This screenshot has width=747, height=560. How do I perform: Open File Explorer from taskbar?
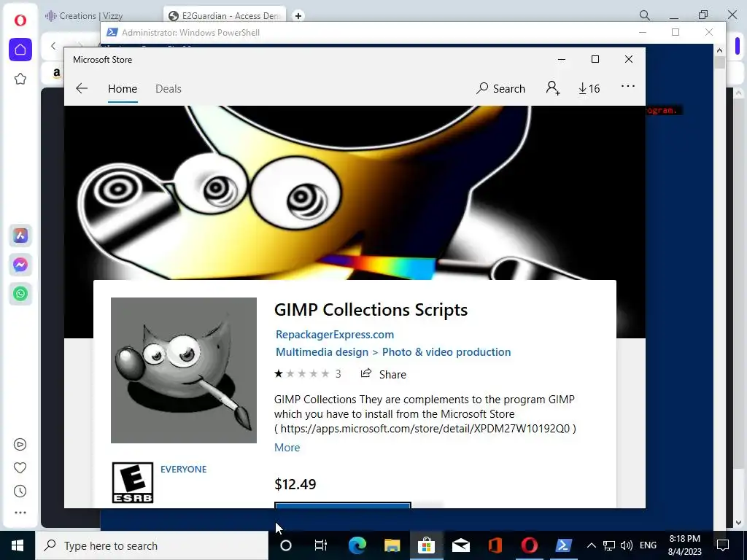tap(392, 545)
